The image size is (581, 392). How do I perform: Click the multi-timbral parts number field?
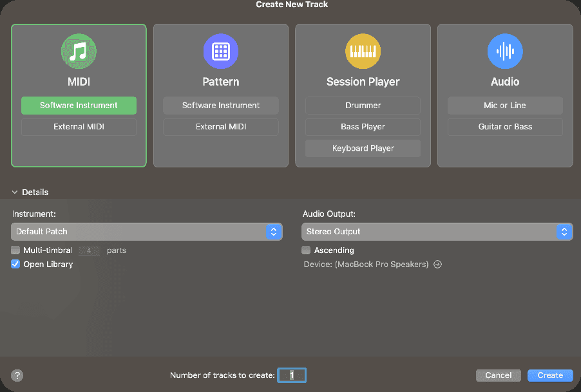click(89, 250)
